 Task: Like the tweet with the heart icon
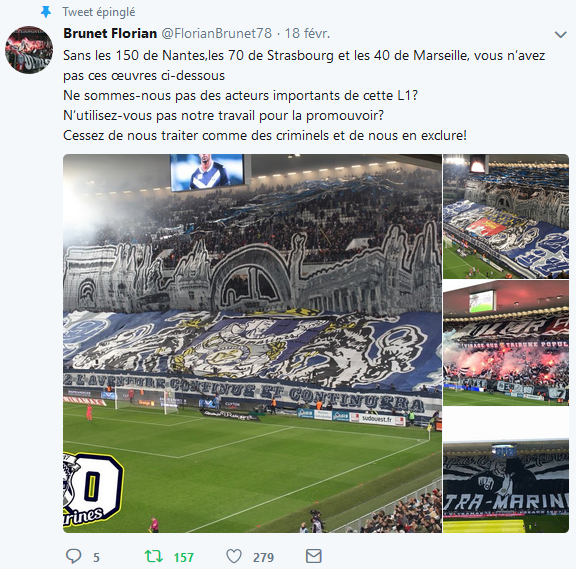click(x=234, y=556)
